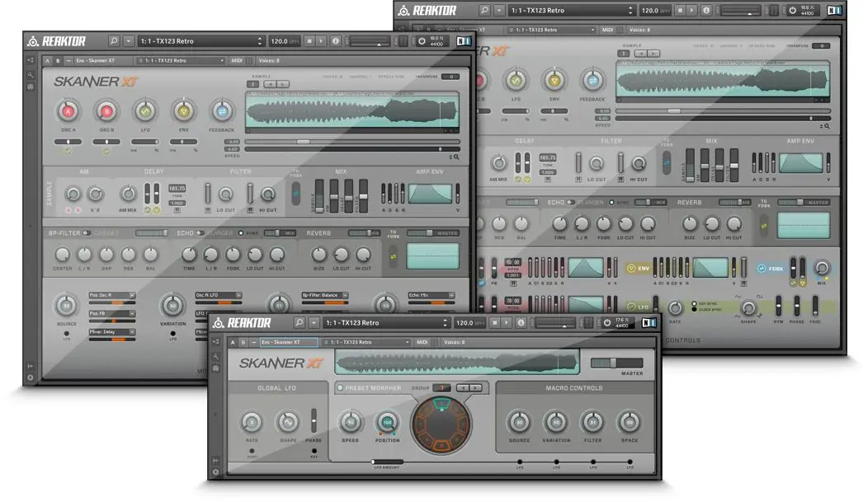Stop playback in the left window toolbar
Viewport: 868px width, 502px height.
[x=309, y=41]
